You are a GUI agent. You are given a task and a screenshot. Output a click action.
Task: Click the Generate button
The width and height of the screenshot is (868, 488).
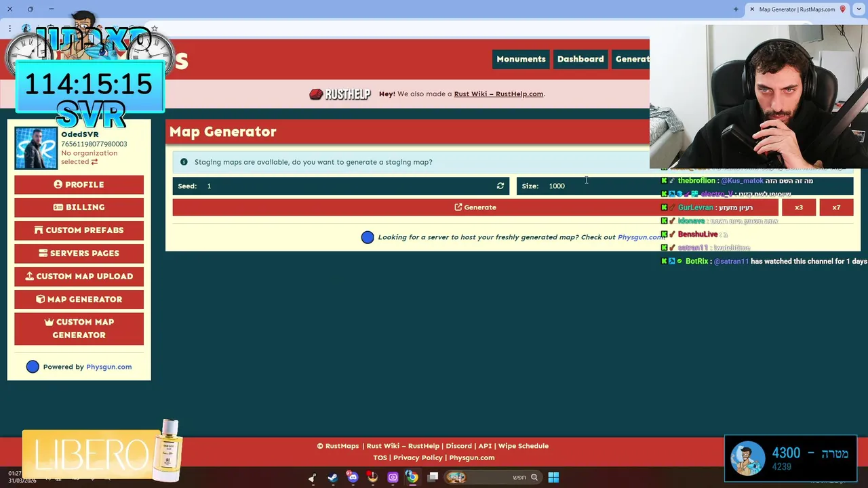[x=475, y=207]
